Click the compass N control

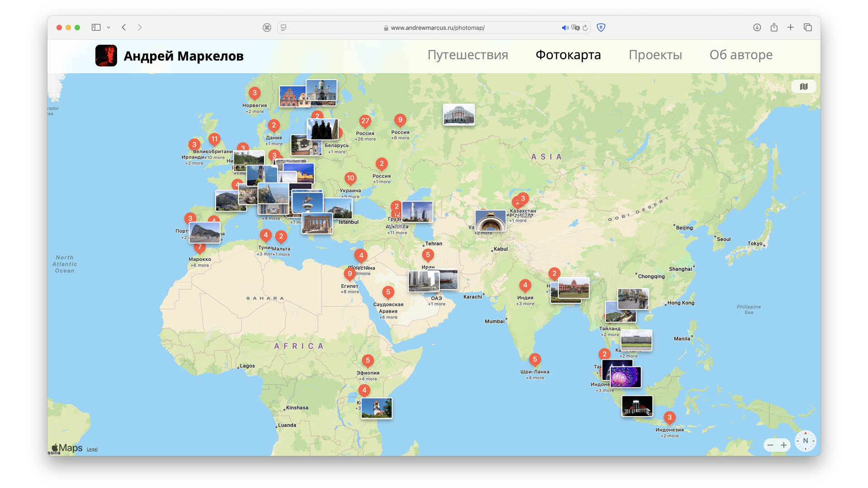click(805, 441)
